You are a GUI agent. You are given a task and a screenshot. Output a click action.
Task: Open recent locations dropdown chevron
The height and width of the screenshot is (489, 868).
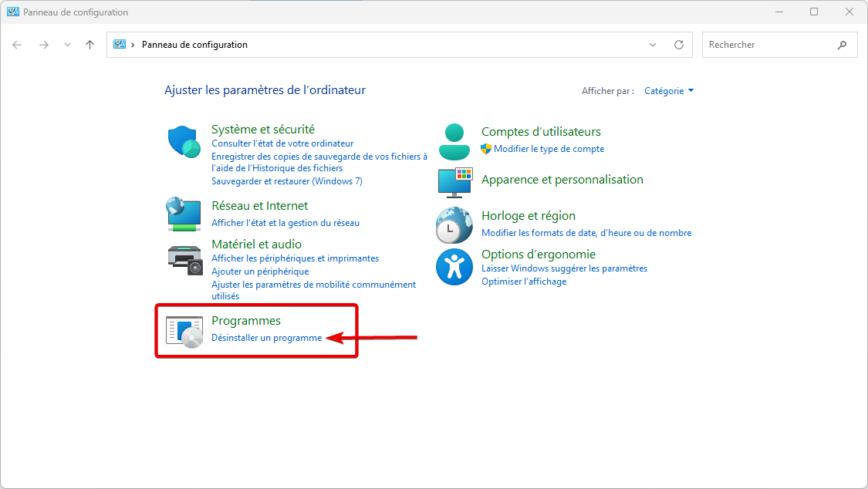pyautogui.click(x=67, y=45)
